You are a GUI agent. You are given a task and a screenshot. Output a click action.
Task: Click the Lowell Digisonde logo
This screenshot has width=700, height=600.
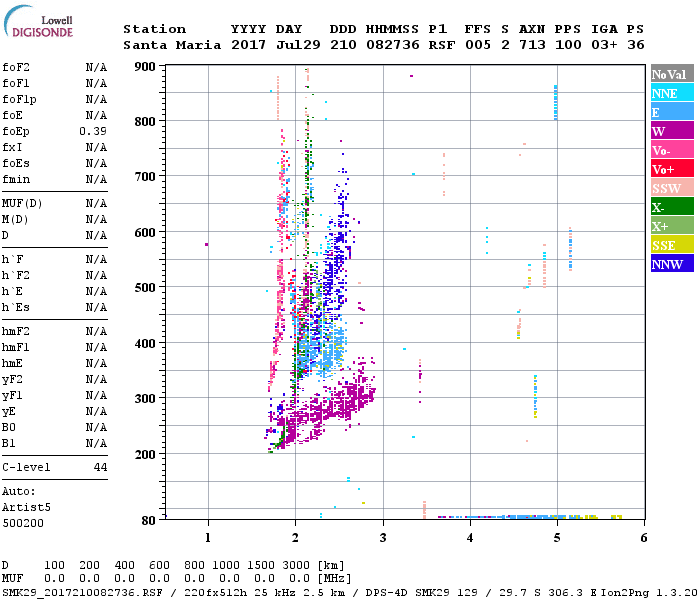point(38,22)
